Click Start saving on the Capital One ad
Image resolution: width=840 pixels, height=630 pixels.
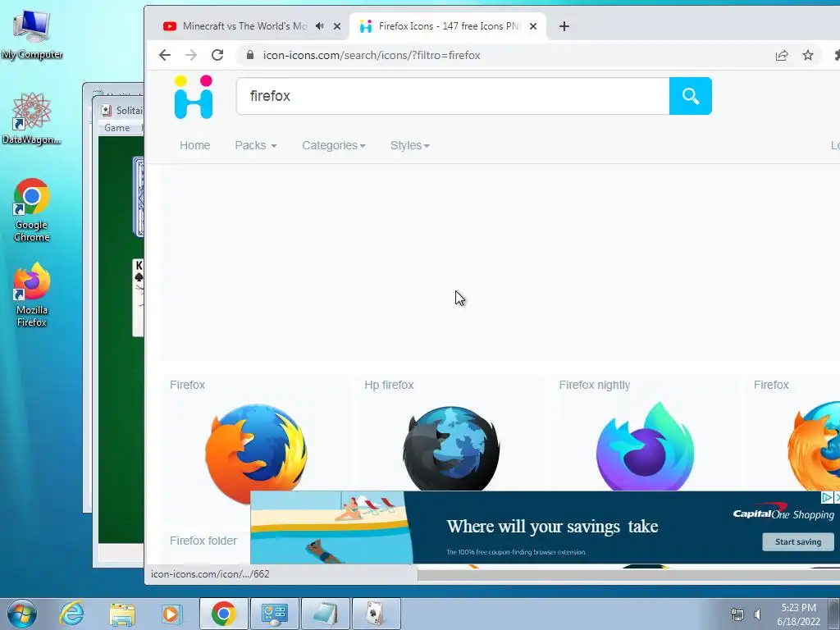coord(797,541)
